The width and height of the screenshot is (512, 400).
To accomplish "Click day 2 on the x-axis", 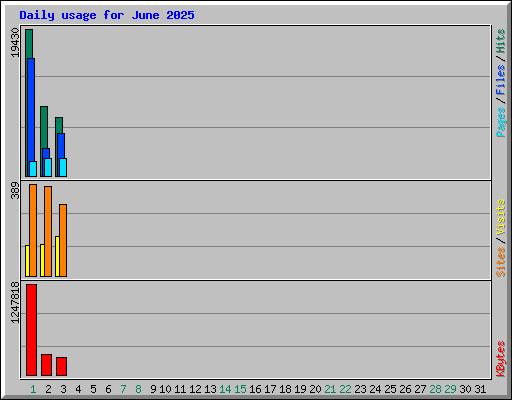I will 48,389.
